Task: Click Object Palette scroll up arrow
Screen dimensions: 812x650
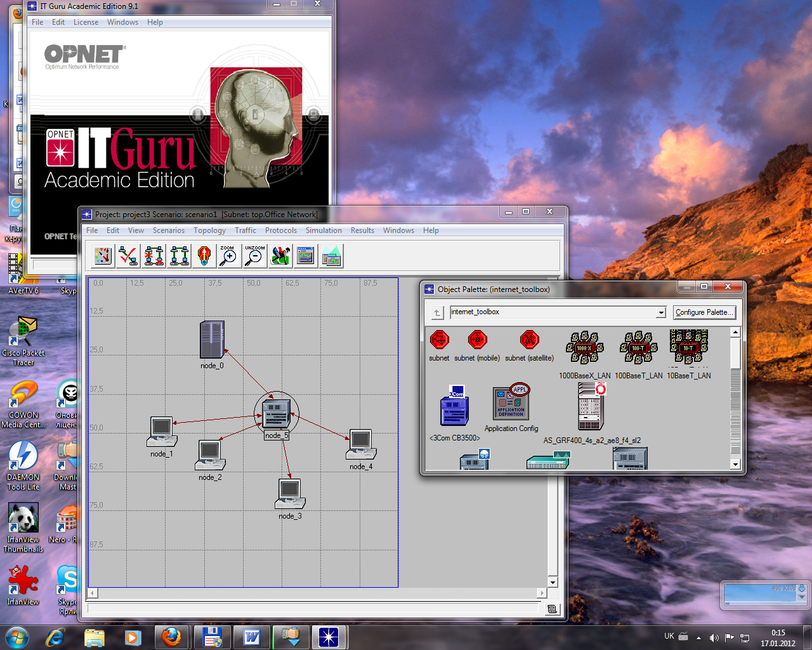Action: pyautogui.click(x=735, y=332)
